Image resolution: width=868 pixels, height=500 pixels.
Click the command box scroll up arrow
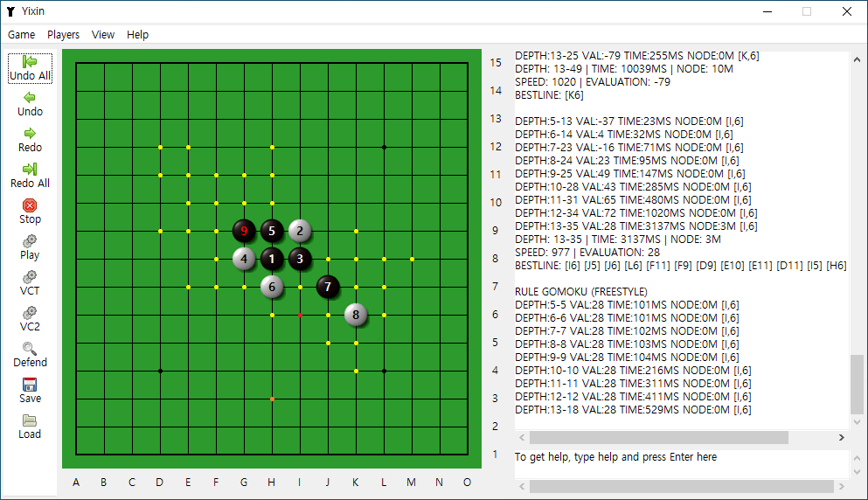click(857, 458)
